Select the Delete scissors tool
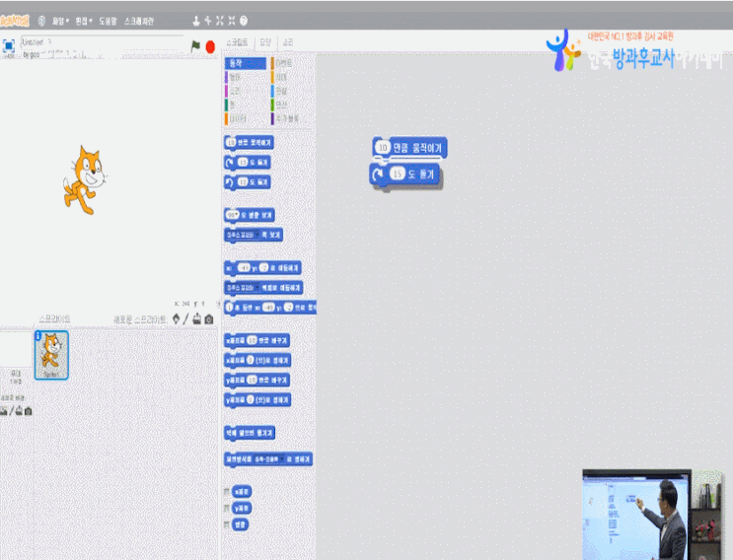The width and height of the screenshot is (733, 560). 207,21
